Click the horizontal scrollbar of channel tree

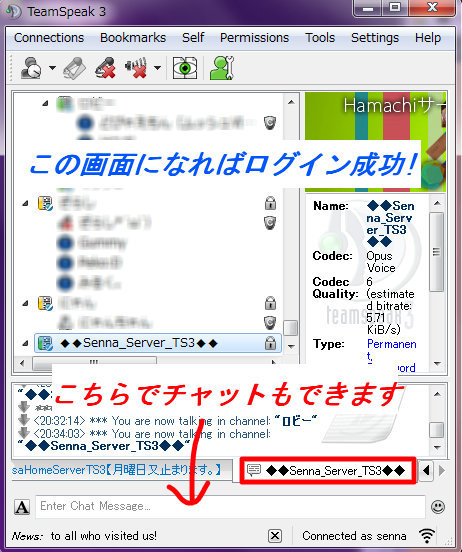pyautogui.click(x=146, y=363)
